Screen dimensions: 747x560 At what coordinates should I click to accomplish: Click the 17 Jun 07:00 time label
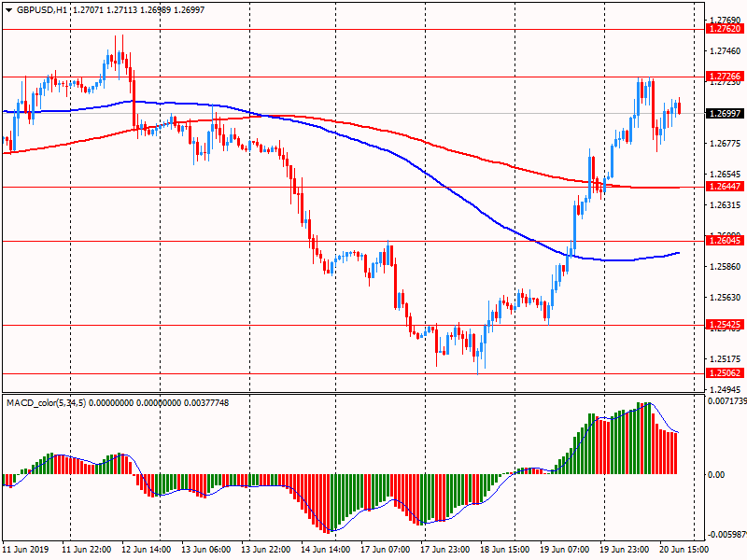click(x=385, y=550)
